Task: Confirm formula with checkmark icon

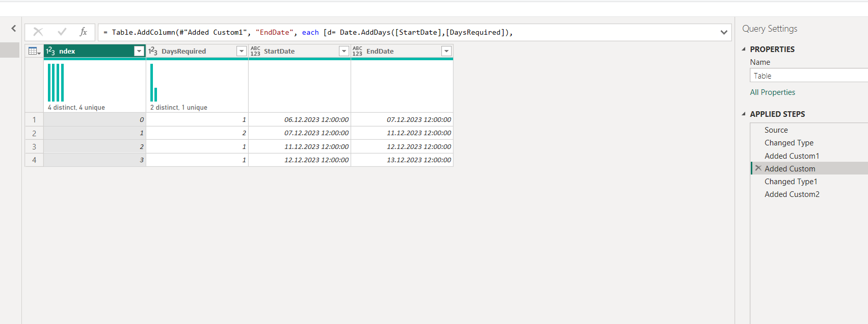Action: point(62,32)
